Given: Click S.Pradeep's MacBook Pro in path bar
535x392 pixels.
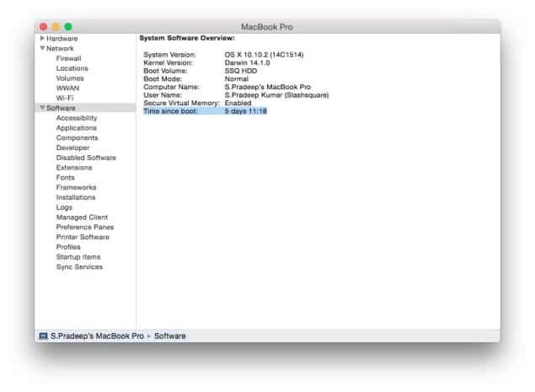Looking at the screenshot, I should (x=97, y=336).
